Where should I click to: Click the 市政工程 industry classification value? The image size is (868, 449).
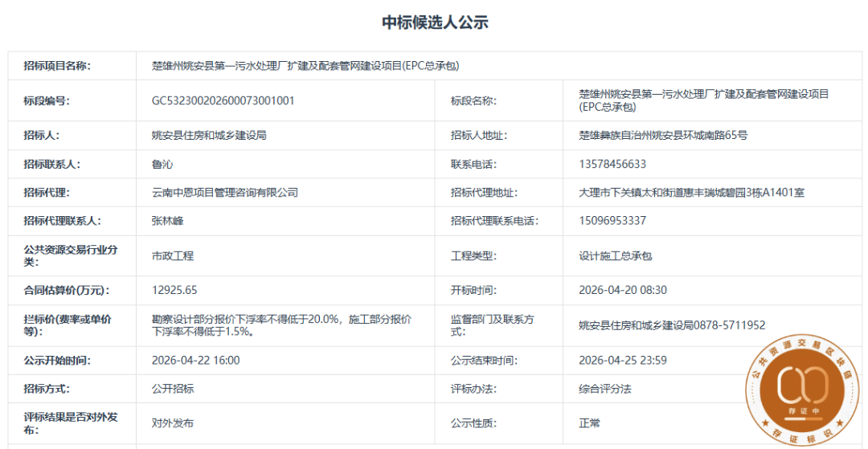[173, 256]
